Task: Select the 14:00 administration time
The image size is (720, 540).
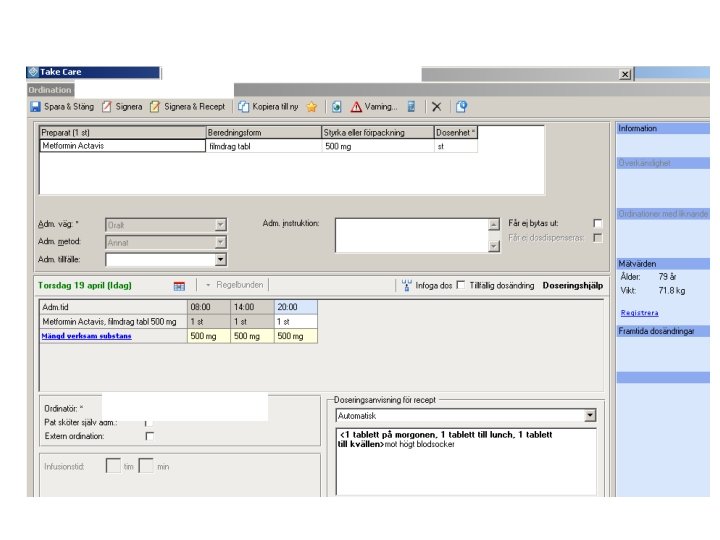Action: [x=252, y=307]
